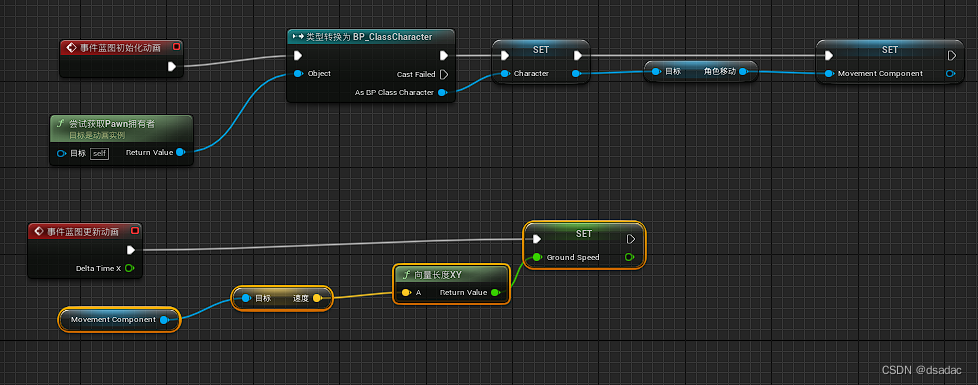Click 目标 input pin of 速度 node
This screenshot has width=978, height=385.
coord(245,298)
